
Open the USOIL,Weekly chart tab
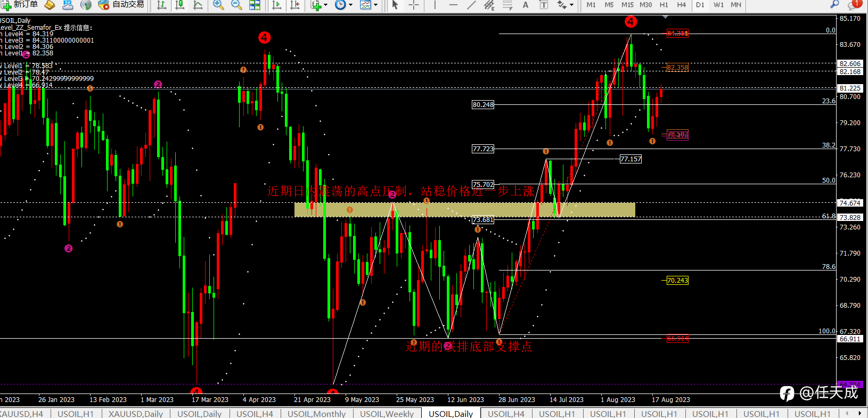387,414
